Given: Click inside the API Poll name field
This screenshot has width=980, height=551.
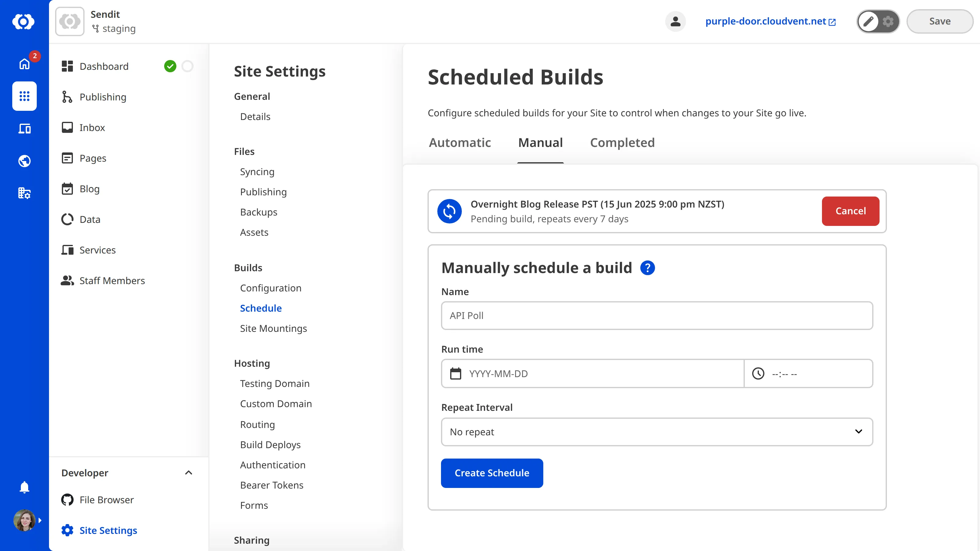Looking at the screenshot, I should pyautogui.click(x=657, y=316).
